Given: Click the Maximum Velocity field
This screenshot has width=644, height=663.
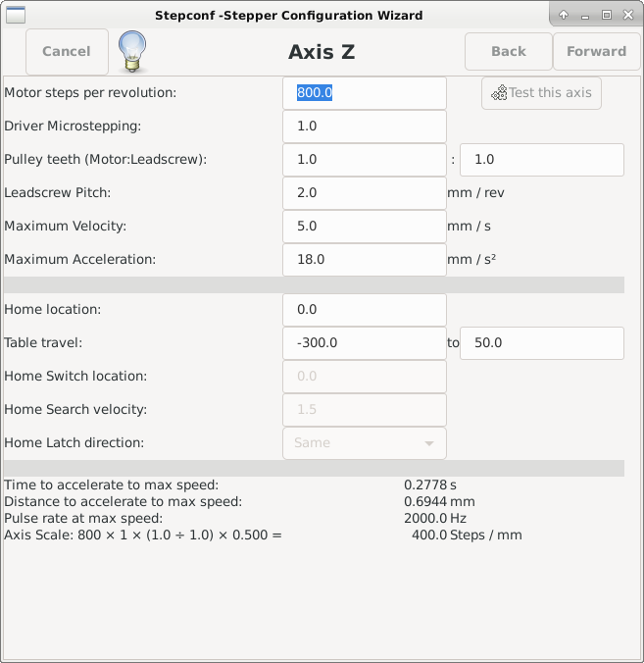Looking at the screenshot, I should point(365,227).
